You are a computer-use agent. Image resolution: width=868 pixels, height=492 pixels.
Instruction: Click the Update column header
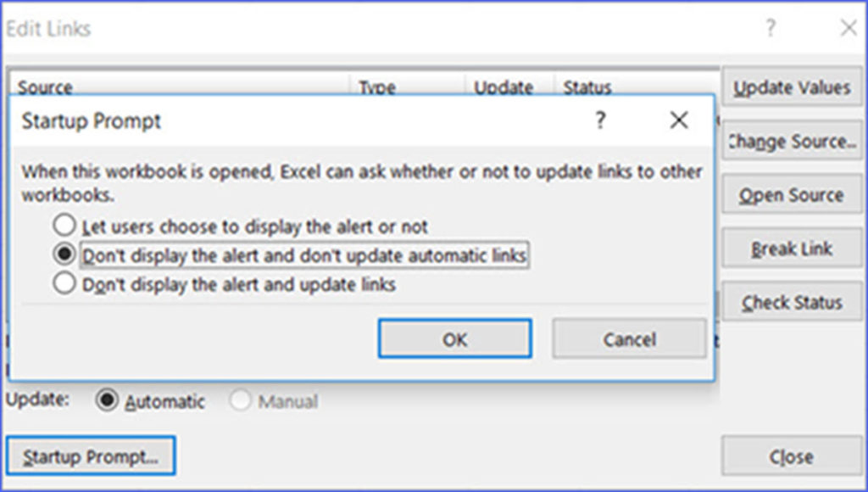[504, 87]
